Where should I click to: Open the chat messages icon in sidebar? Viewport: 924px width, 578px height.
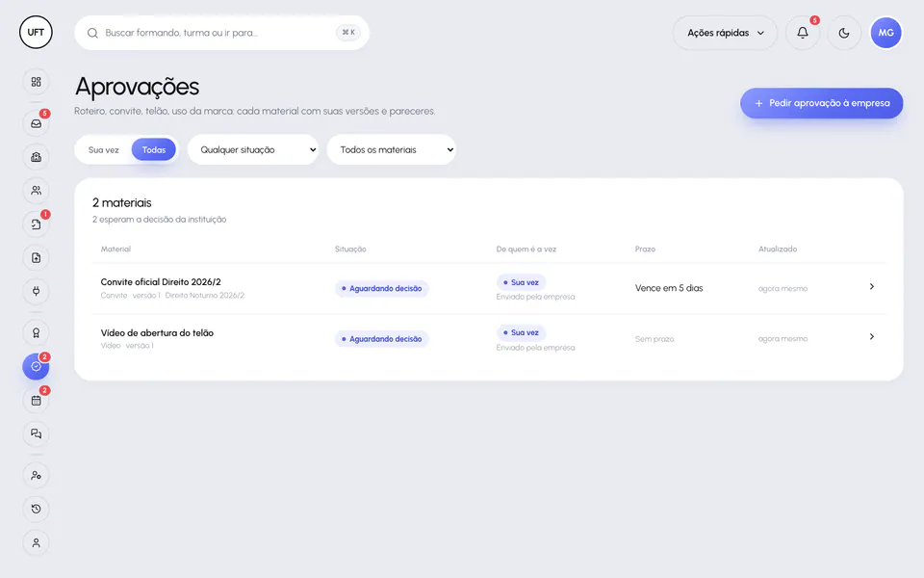(x=36, y=434)
